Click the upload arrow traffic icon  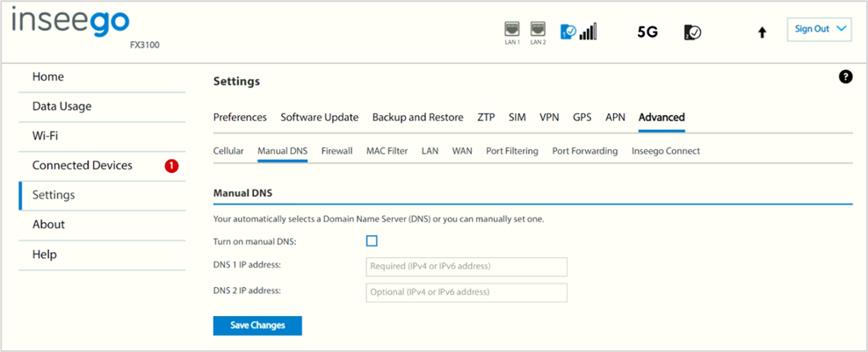tap(763, 33)
